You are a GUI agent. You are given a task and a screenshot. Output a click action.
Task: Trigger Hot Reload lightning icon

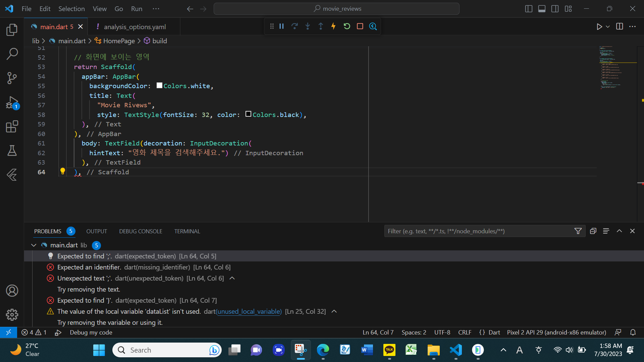point(333,26)
